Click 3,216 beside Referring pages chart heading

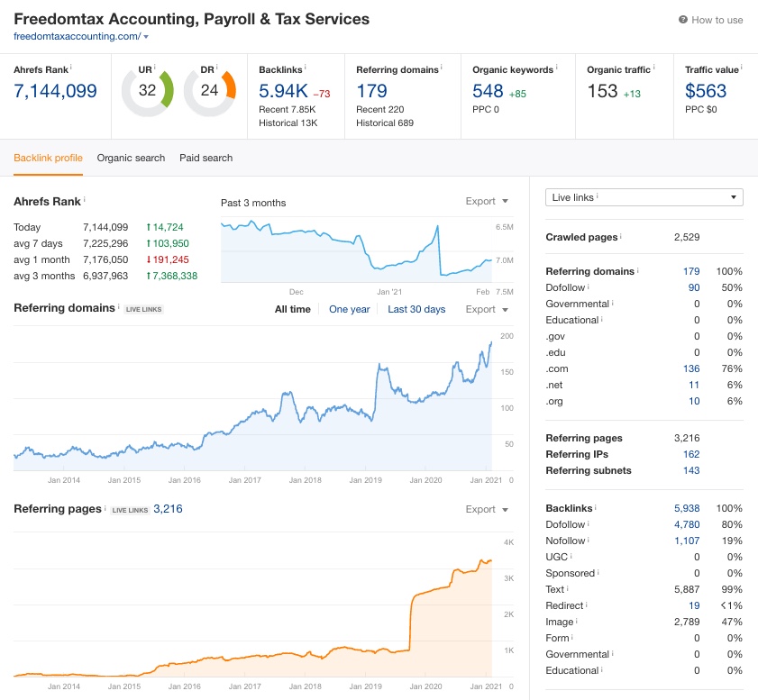tap(168, 509)
